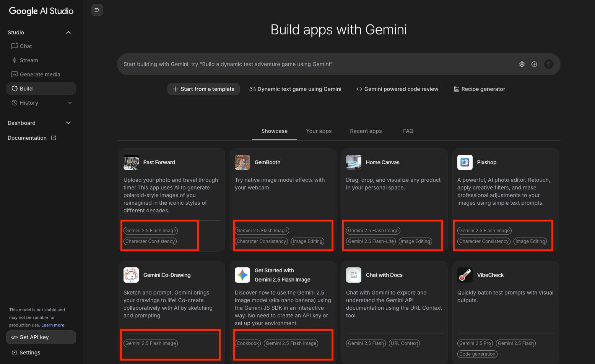Click the Learn more link
The image size is (595, 364).
(x=53, y=325)
